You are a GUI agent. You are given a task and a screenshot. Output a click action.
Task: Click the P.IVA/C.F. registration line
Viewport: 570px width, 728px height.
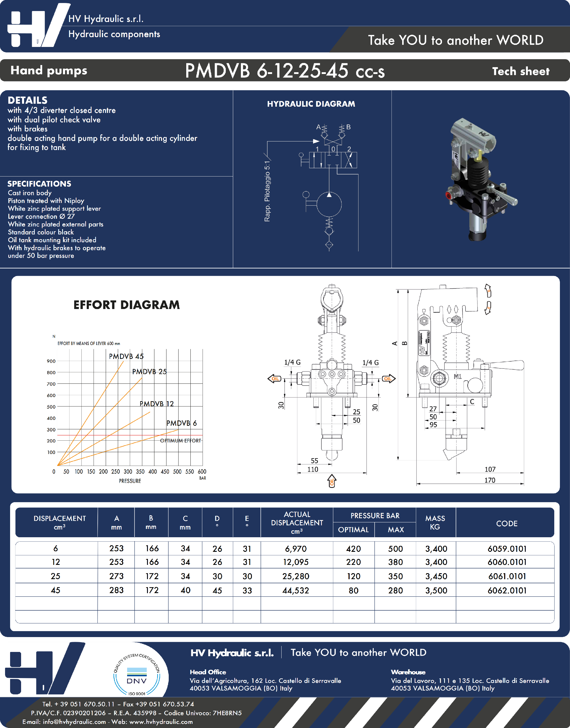tap(136, 713)
